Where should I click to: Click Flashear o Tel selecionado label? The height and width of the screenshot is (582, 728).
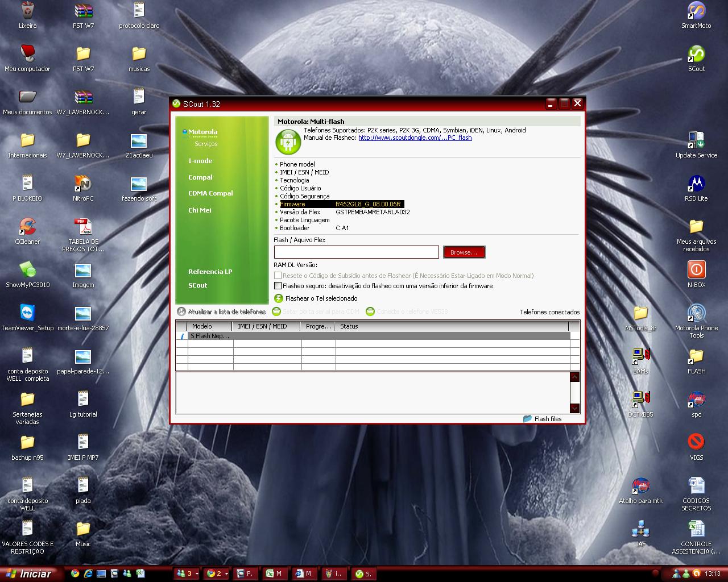click(x=321, y=298)
